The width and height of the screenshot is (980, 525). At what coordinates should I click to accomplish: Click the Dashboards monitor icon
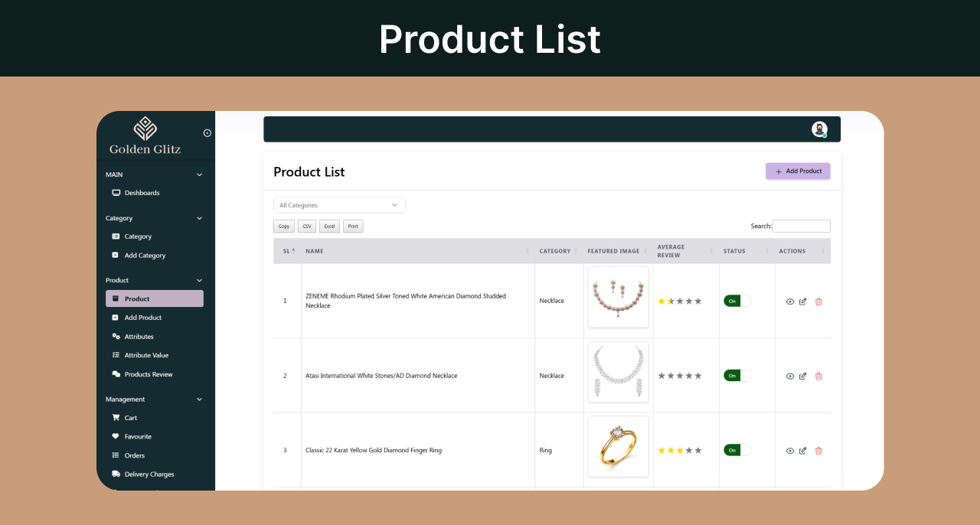pos(116,193)
